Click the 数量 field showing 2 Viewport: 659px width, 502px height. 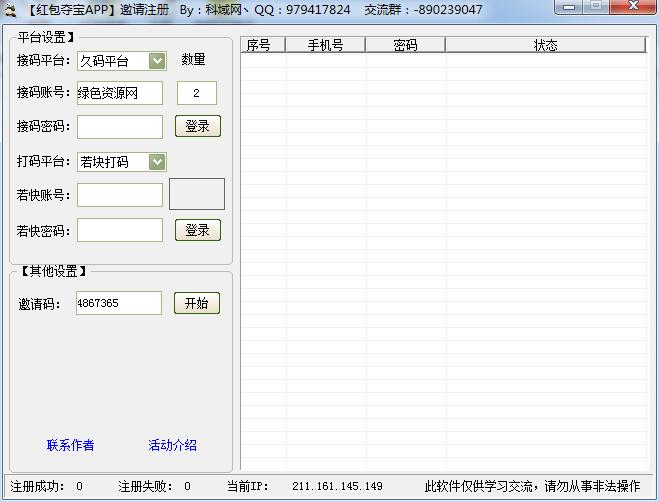(x=197, y=93)
